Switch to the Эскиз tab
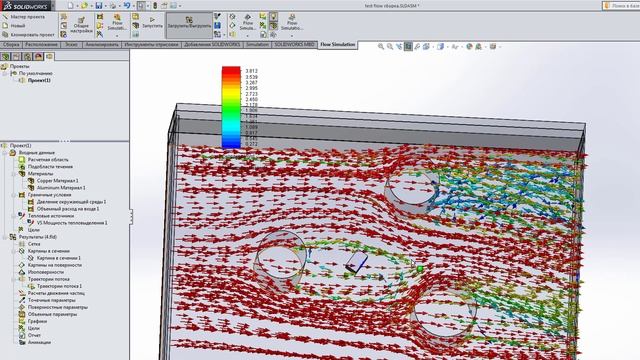This screenshot has width=640, height=360. 71,44
